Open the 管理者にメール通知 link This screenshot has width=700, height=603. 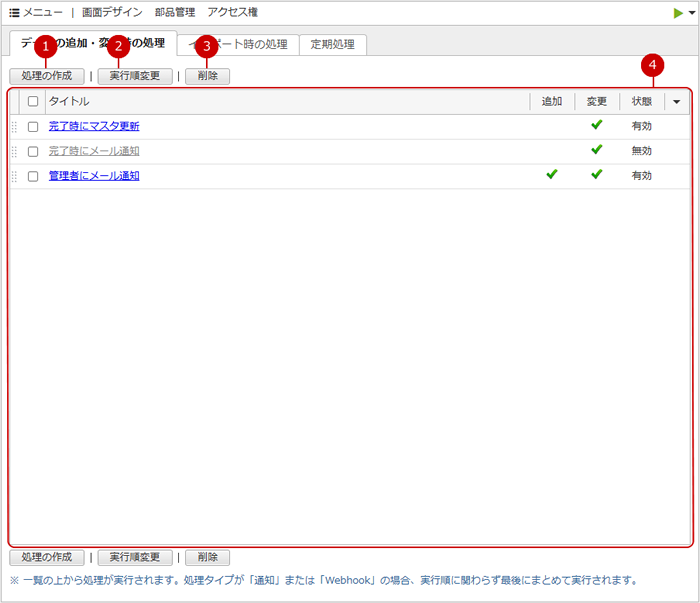[x=94, y=176]
